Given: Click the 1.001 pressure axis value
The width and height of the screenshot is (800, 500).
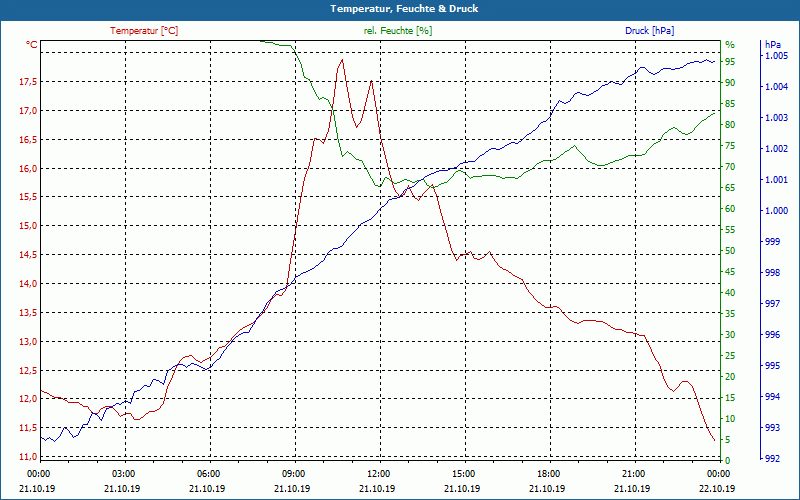Looking at the screenshot, I should (776, 180).
